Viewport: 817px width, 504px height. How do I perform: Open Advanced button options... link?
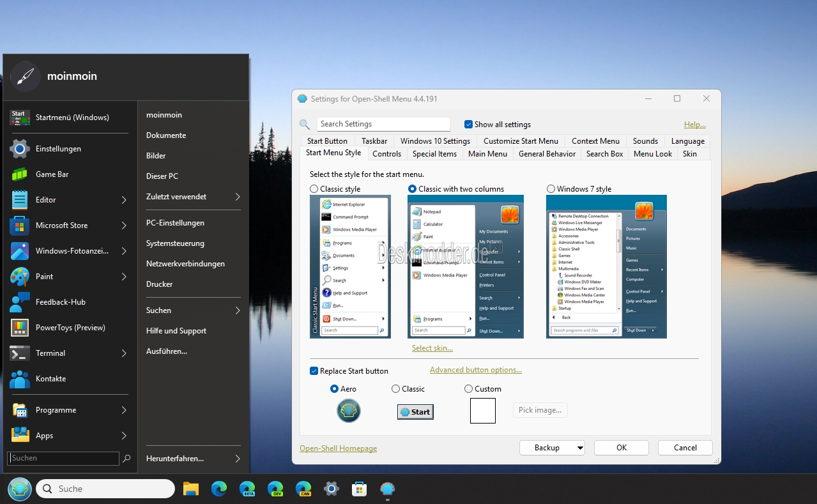476,370
